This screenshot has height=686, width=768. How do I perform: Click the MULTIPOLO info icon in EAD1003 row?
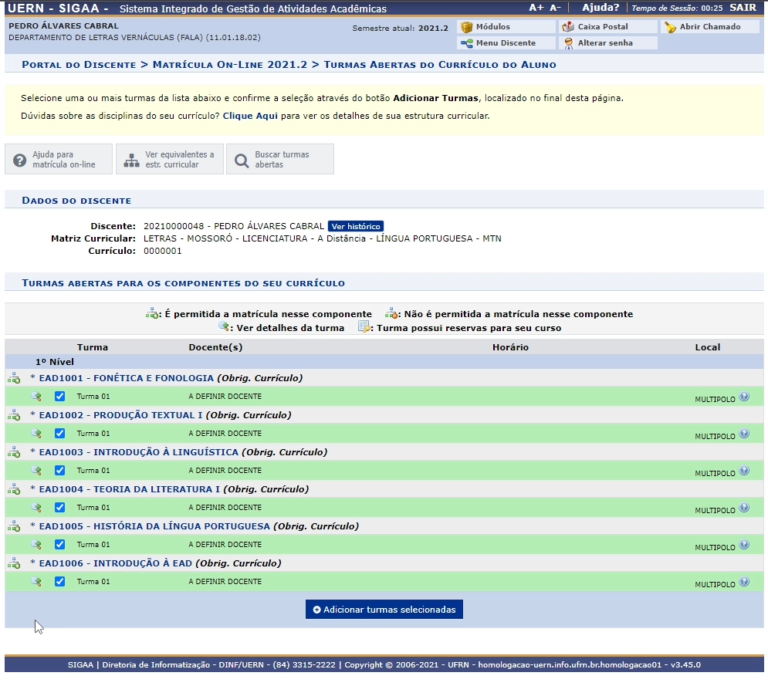click(744, 471)
